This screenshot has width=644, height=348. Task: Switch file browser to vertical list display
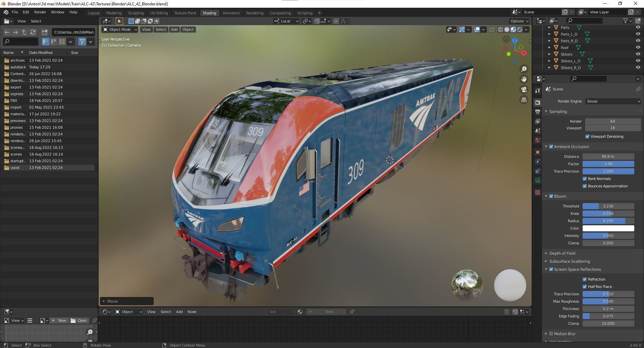click(x=45, y=42)
